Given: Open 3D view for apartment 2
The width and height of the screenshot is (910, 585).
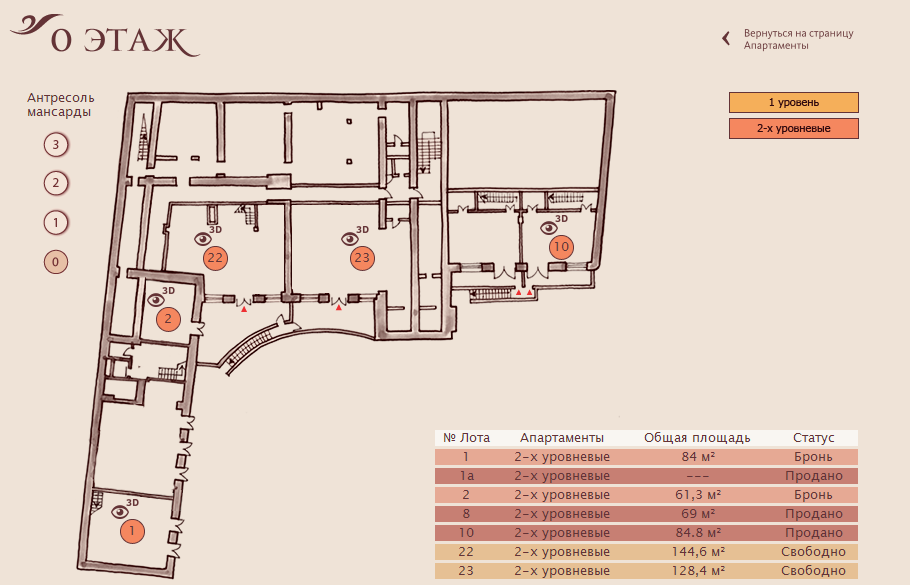Looking at the screenshot, I should click(161, 297).
